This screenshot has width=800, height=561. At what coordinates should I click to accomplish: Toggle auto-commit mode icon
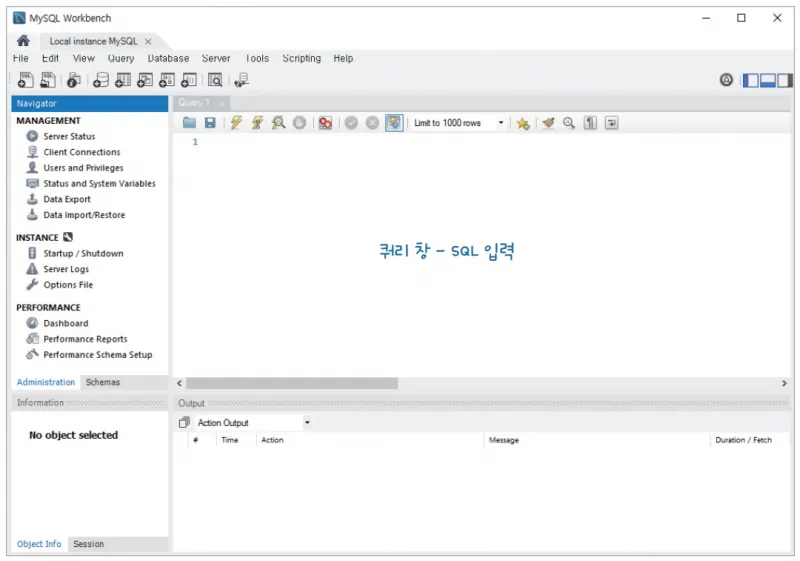coord(394,122)
